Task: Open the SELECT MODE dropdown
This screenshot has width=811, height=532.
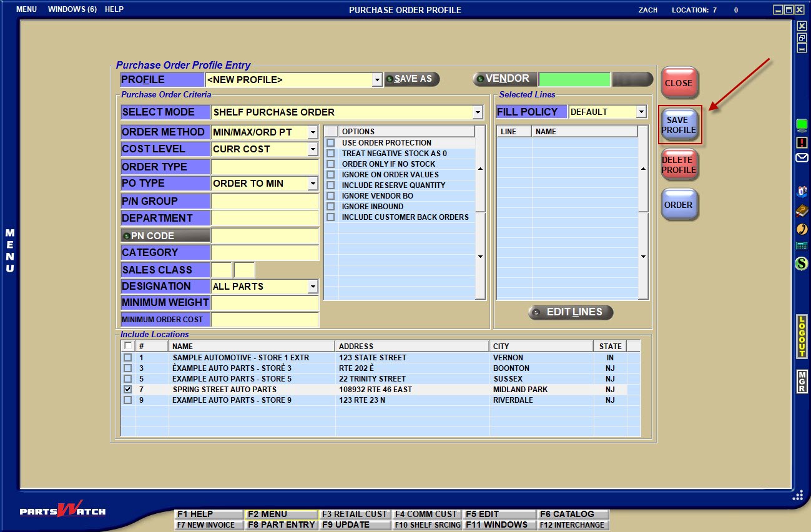Action: 478,112
